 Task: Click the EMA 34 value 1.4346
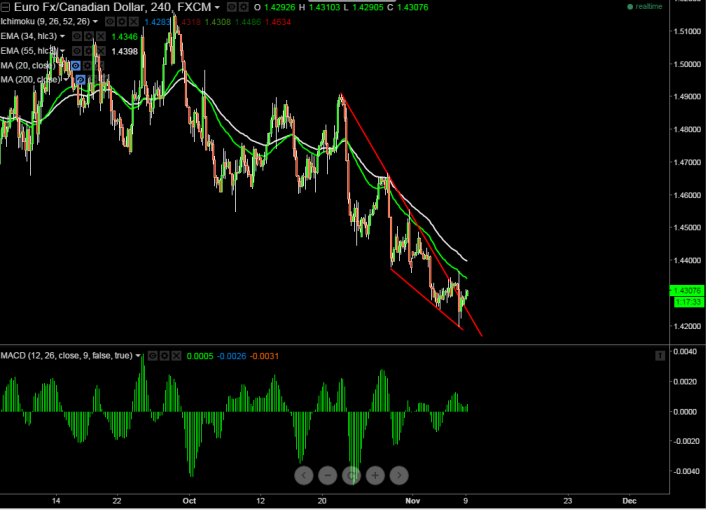(x=124, y=36)
